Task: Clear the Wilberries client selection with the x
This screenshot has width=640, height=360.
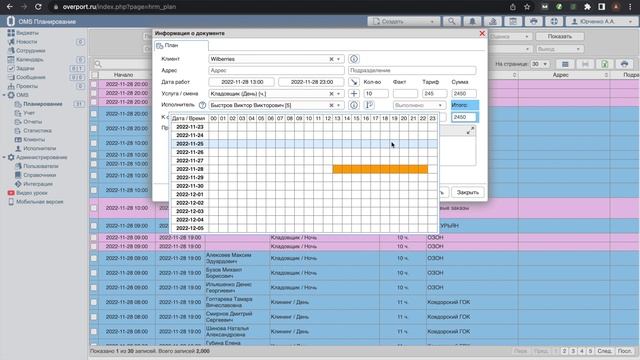Action: (x=331, y=59)
